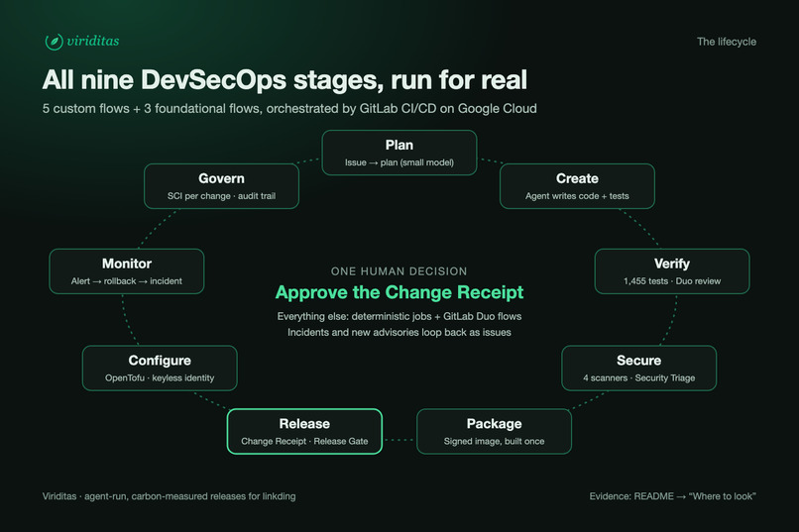
Task: Select the highlighted Release stage card
Action: coord(304,431)
